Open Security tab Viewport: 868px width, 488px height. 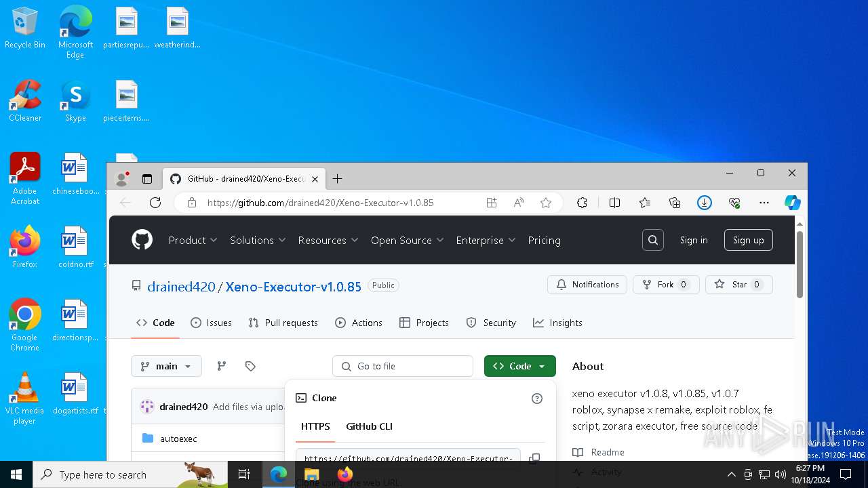tap(491, 323)
